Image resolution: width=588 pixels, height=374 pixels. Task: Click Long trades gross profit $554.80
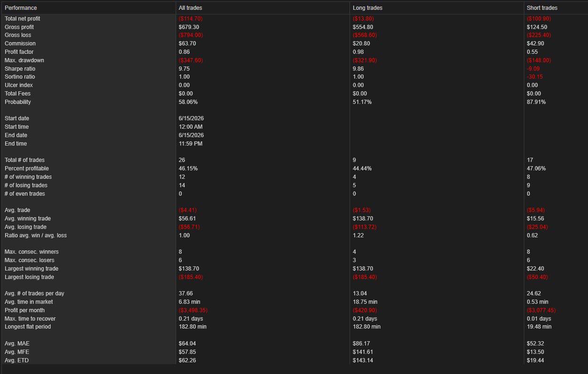click(363, 27)
